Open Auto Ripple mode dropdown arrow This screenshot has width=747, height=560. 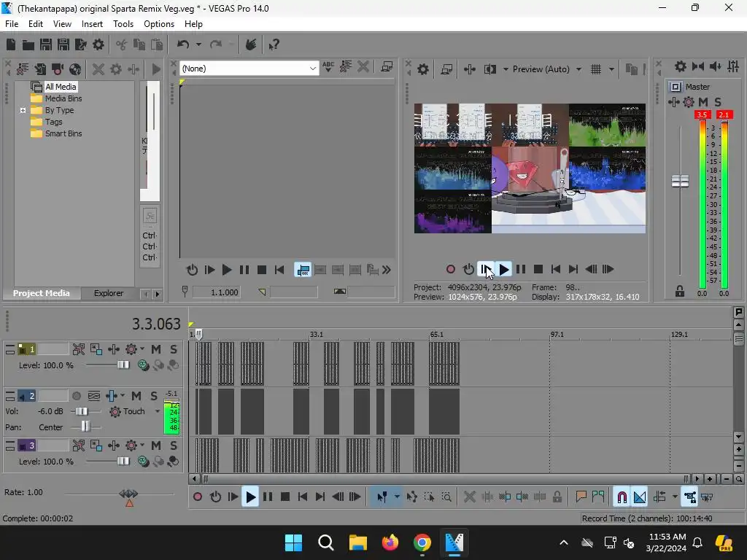(675, 497)
